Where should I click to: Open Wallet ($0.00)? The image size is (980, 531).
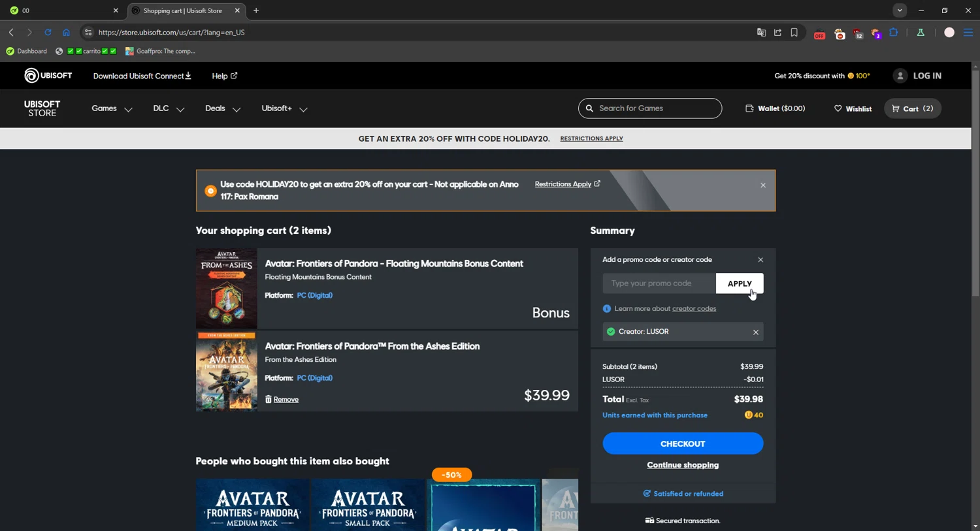pos(775,108)
